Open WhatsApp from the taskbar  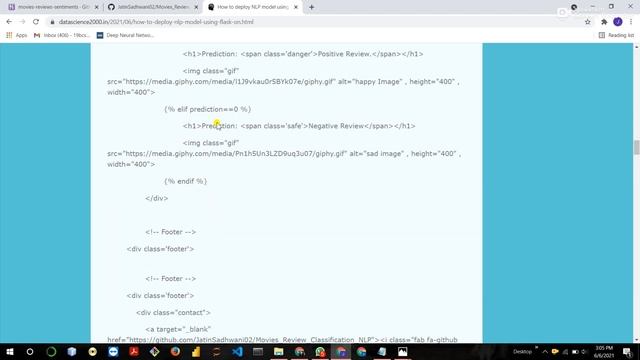320,351
